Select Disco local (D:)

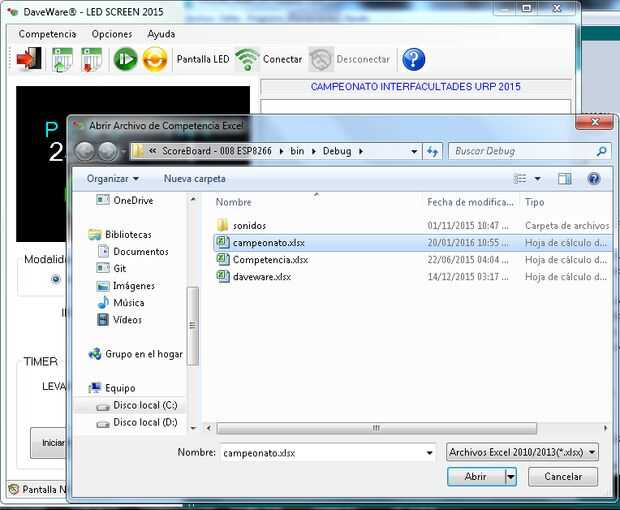136,422
